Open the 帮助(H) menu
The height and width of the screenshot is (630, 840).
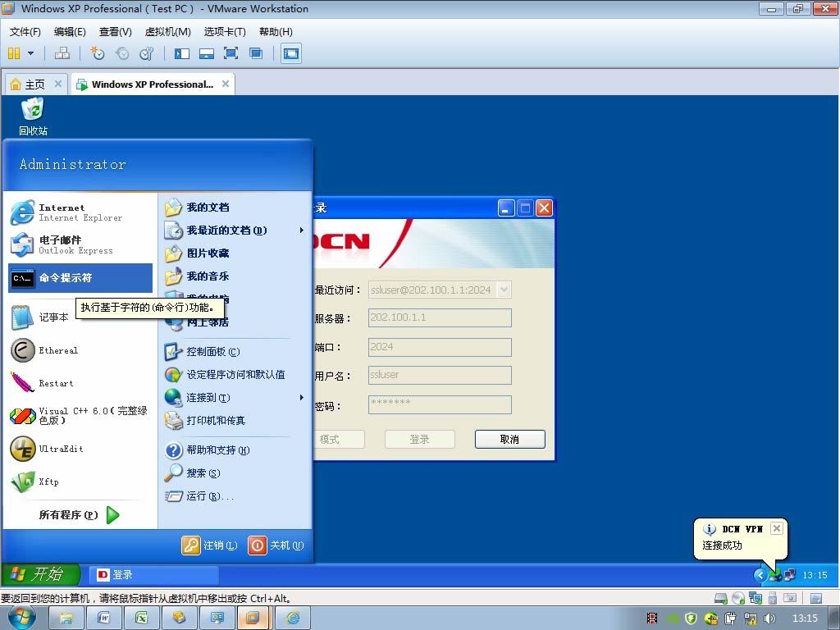point(276,32)
